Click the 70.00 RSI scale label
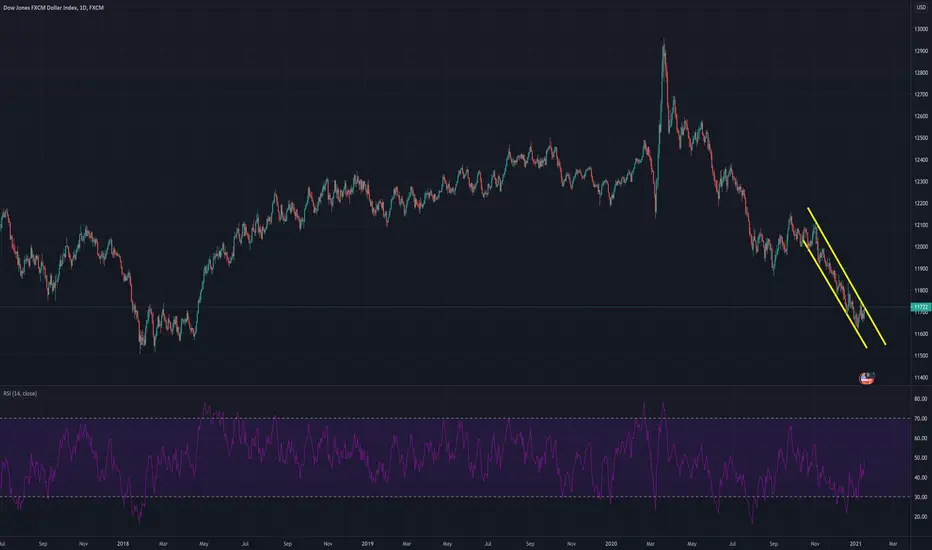Viewport: 932px width, 550px height. pos(921,419)
